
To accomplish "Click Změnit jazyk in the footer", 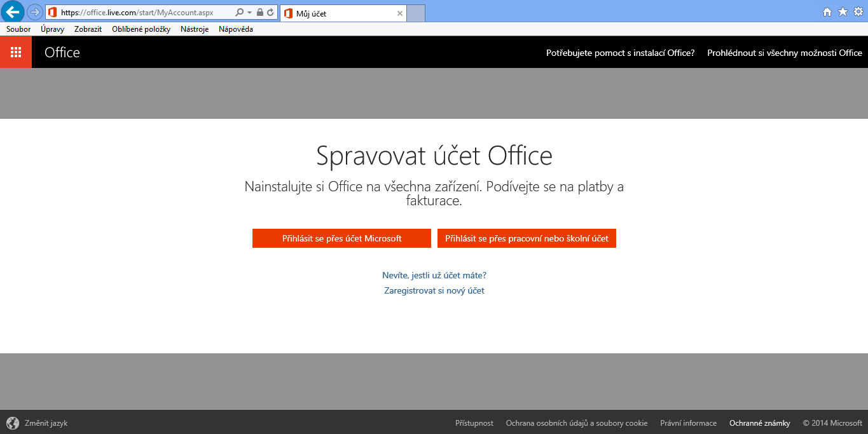I will (x=46, y=423).
